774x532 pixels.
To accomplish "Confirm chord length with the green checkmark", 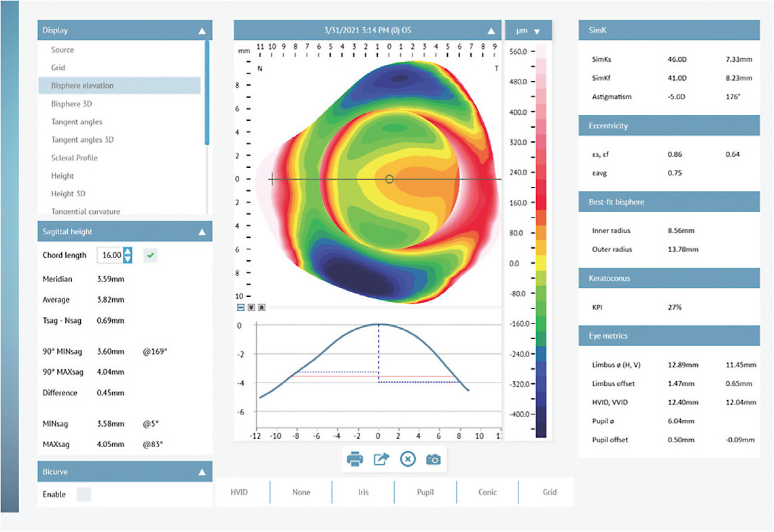I will tap(149, 255).
